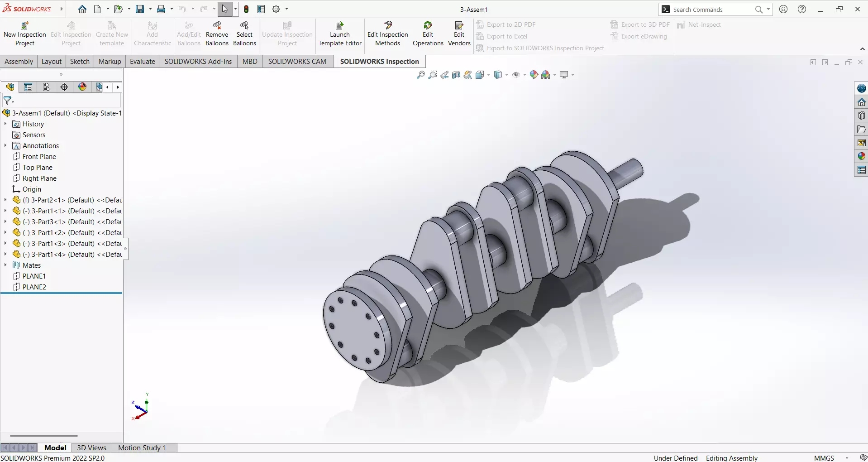This screenshot has width=868, height=462.
Task: Select Front Plane in tree
Action: [x=39, y=156]
